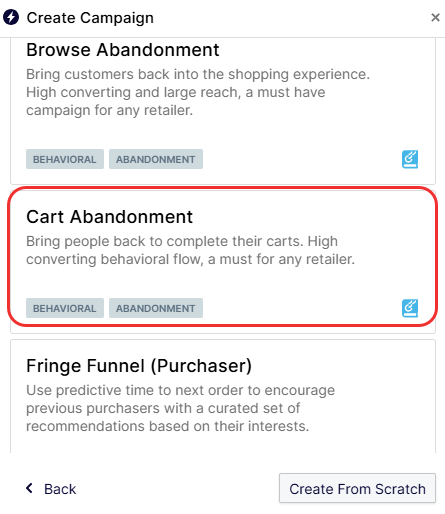This screenshot has height=514, width=445.
Task: Close the Create Campaign dialog
Action: [x=435, y=17]
